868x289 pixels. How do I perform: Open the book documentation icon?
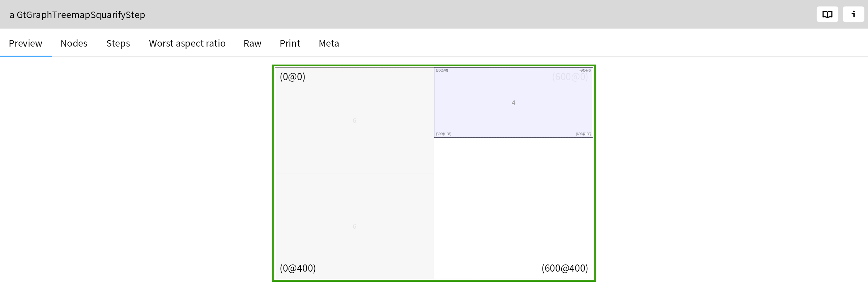(x=827, y=14)
